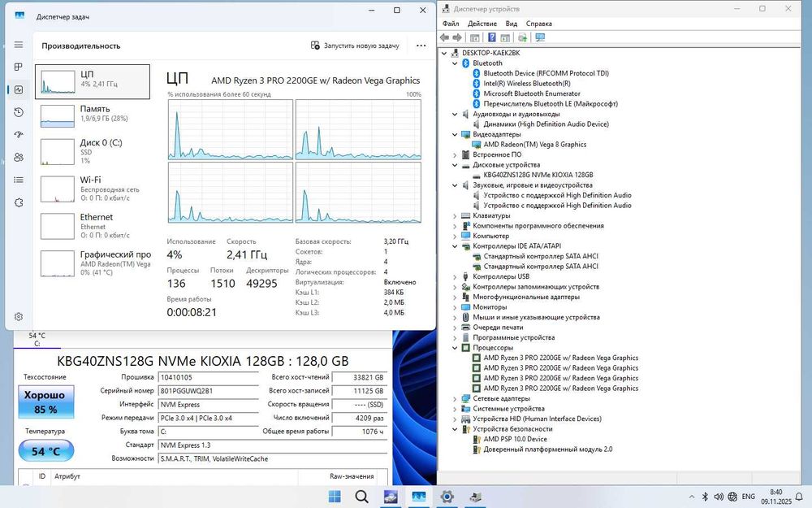Open the volume control in system tray
The height and width of the screenshot is (508, 812).
coord(719,497)
